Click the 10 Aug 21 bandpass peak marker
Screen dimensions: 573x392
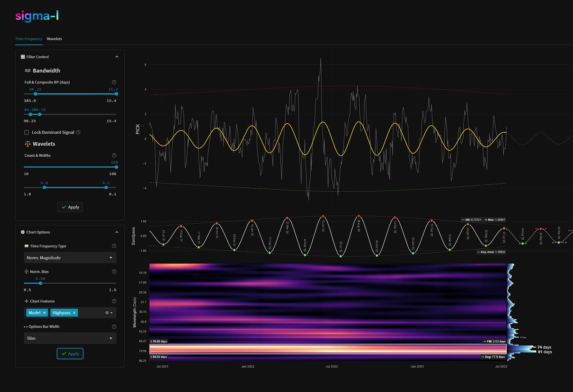point(181,226)
